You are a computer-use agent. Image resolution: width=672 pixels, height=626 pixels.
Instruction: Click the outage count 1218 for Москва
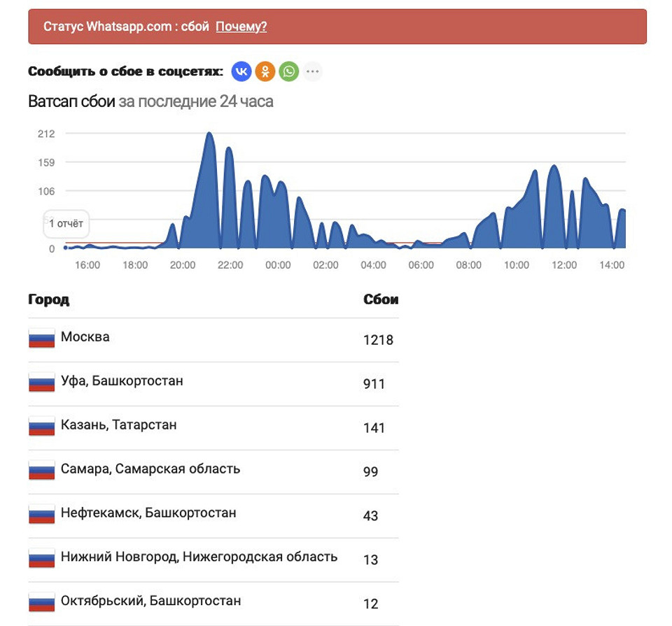(x=379, y=341)
